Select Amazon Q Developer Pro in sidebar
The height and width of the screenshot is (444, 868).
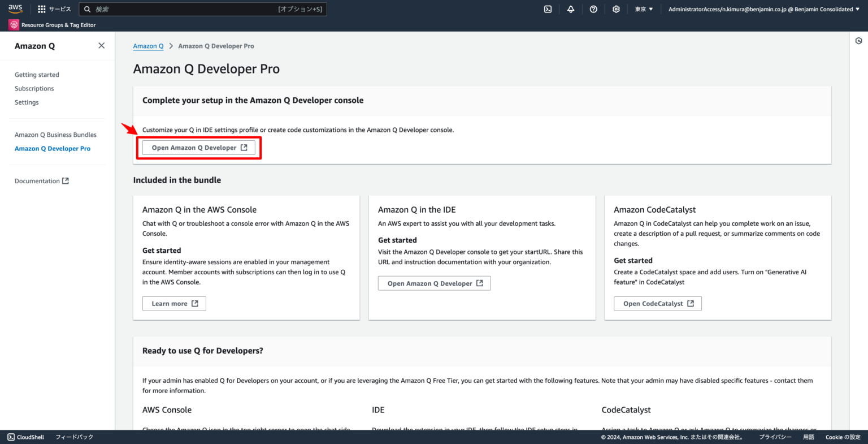coord(53,149)
